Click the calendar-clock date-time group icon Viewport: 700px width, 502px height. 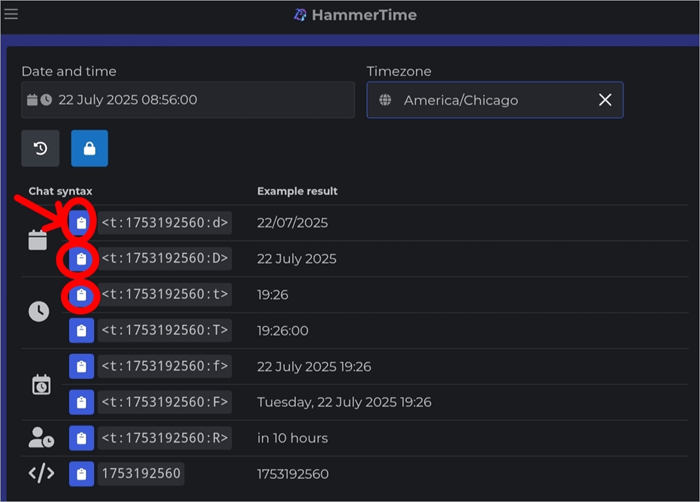(41, 385)
